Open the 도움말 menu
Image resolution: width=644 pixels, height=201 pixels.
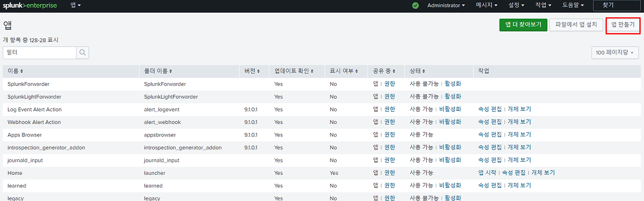[573, 5]
